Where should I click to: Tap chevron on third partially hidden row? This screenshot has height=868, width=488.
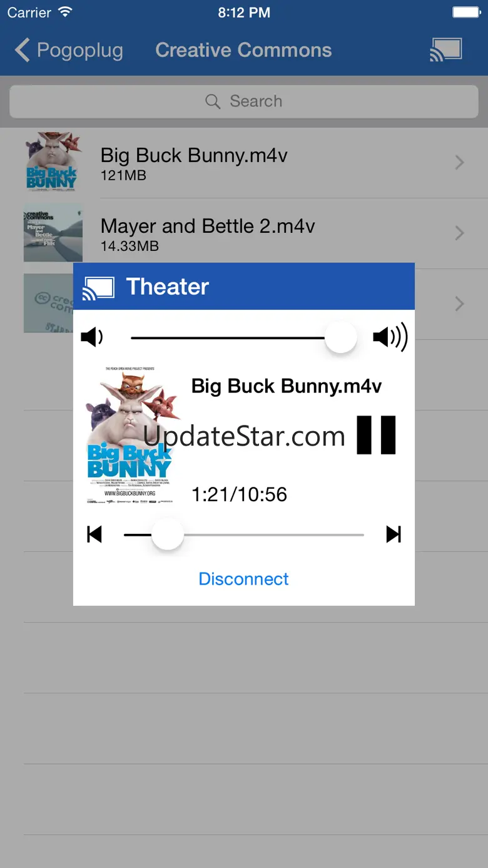(460, 304)
